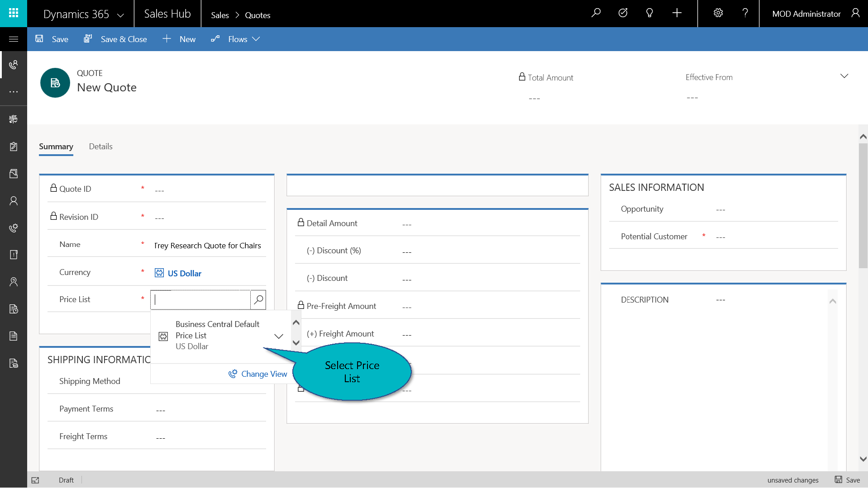
Task: Select the Summary tab
Action: 56,147
